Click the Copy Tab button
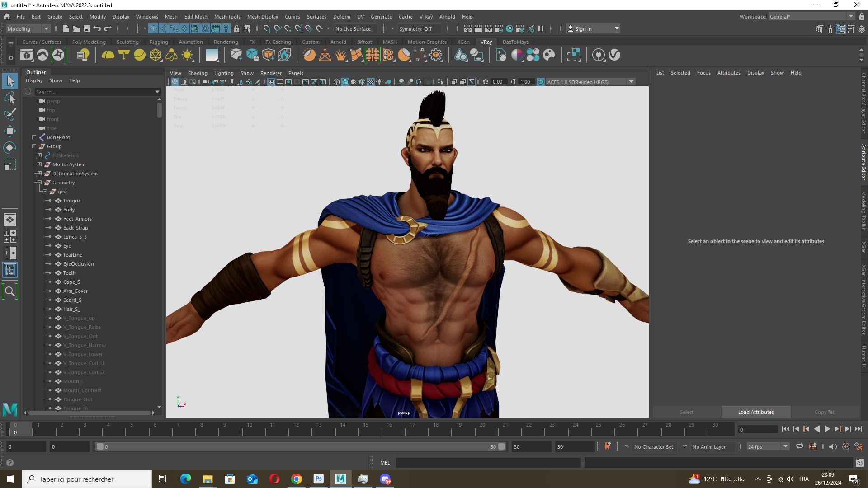 (x=825, y=412)
